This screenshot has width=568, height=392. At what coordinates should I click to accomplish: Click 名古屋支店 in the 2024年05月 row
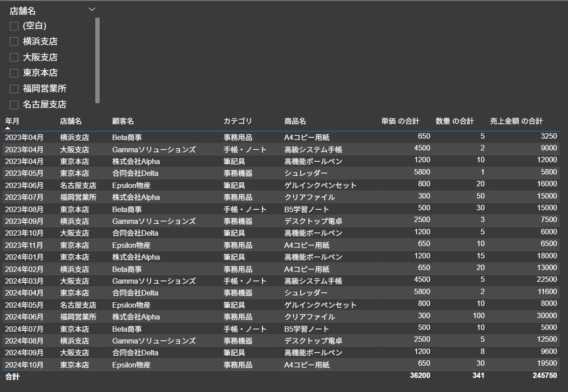click(78, 306)
